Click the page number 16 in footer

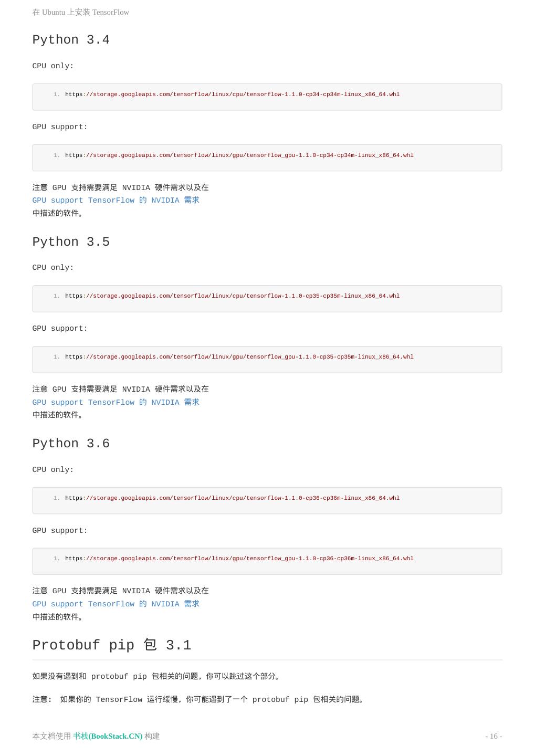[494, 736]
